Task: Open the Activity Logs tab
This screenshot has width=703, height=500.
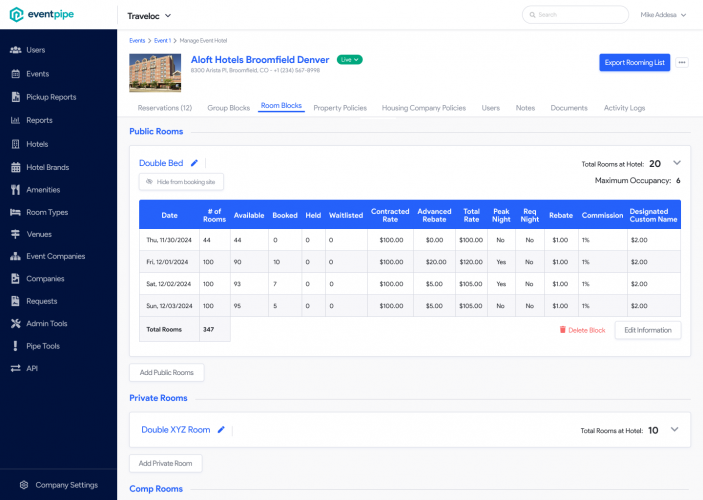Action: (x=624, y=108)
